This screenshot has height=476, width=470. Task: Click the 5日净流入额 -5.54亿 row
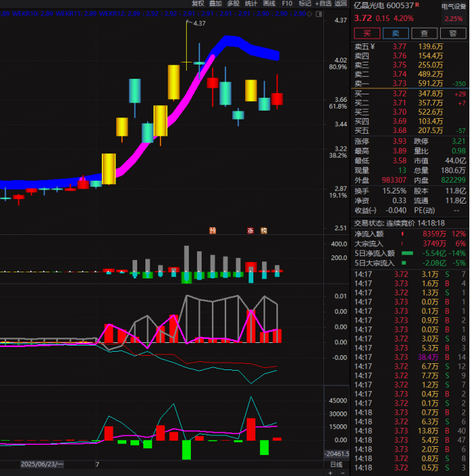click(x=410, y=253)
